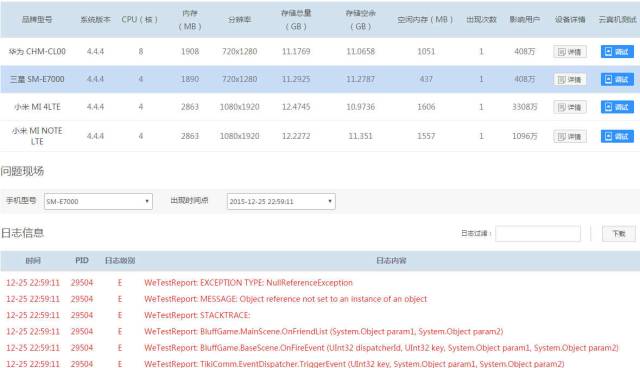Image resolution: width=640 pixels, height=368 pixels.
Task: Select the 小米 MI 4LTE device name
Action: click(x=37, y=107)
